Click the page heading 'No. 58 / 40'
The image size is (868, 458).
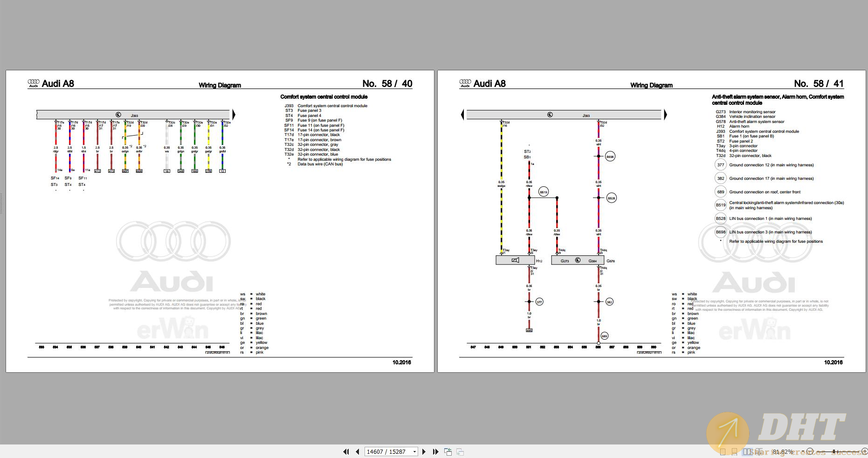point(387,83)
